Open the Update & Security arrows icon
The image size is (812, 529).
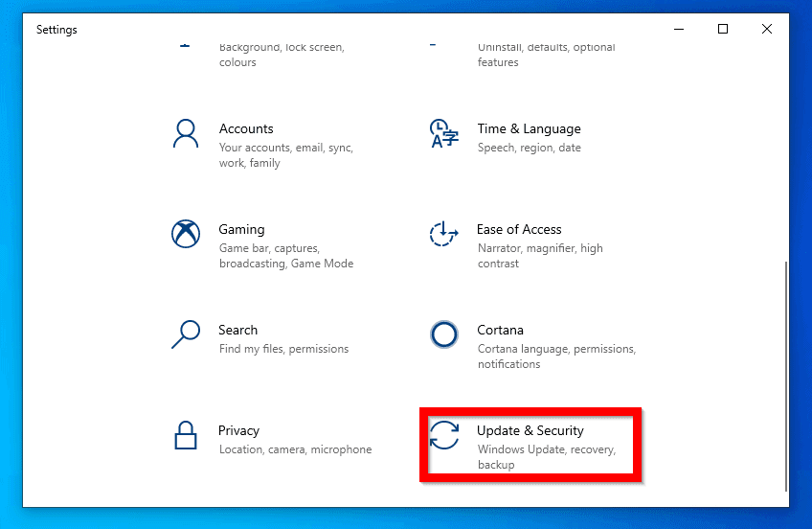(x=443, y=435)
